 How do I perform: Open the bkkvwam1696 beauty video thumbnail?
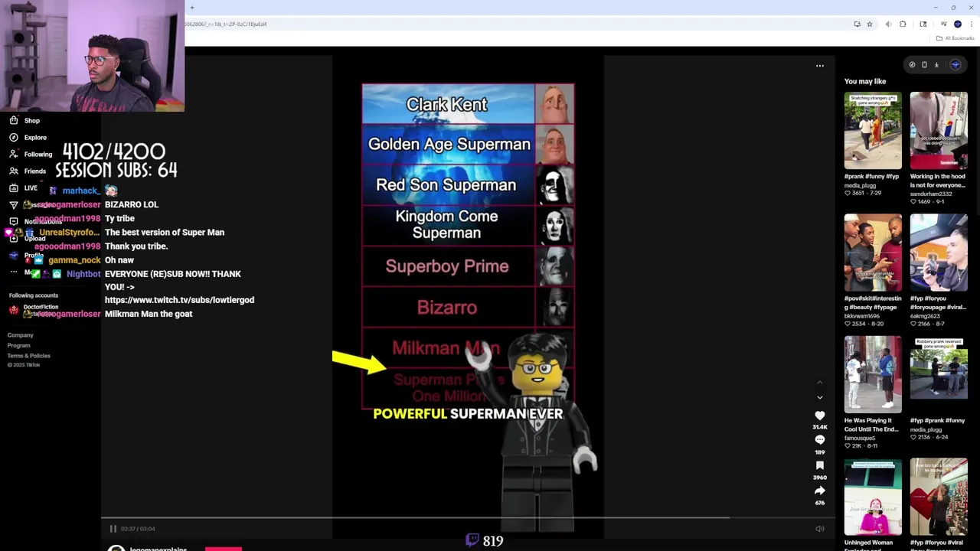pyautogui.click(x=873, y=253)
